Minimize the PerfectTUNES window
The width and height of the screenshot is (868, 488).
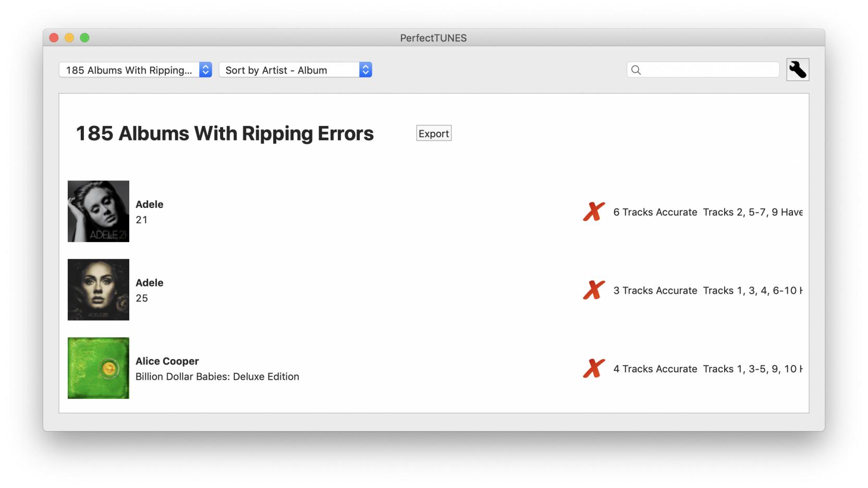69,37
